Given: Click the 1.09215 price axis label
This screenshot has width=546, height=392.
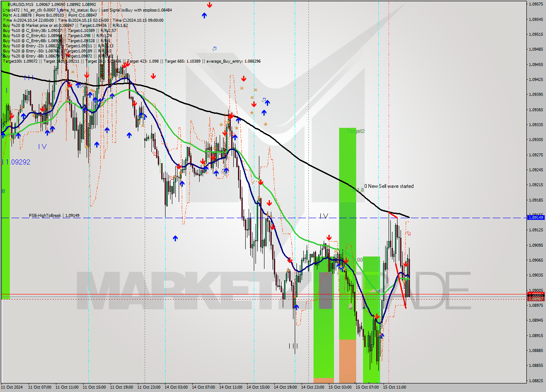Looking at the screenshot, I should 536,185.
